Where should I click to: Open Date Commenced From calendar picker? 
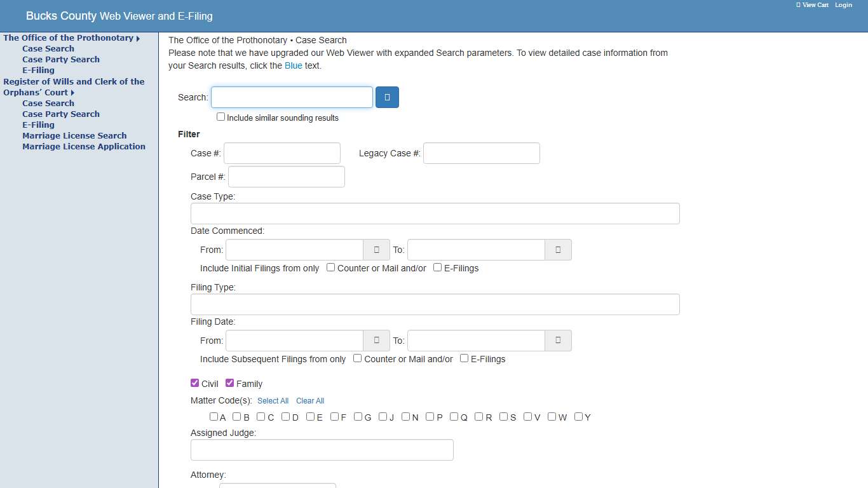[376, 250]
